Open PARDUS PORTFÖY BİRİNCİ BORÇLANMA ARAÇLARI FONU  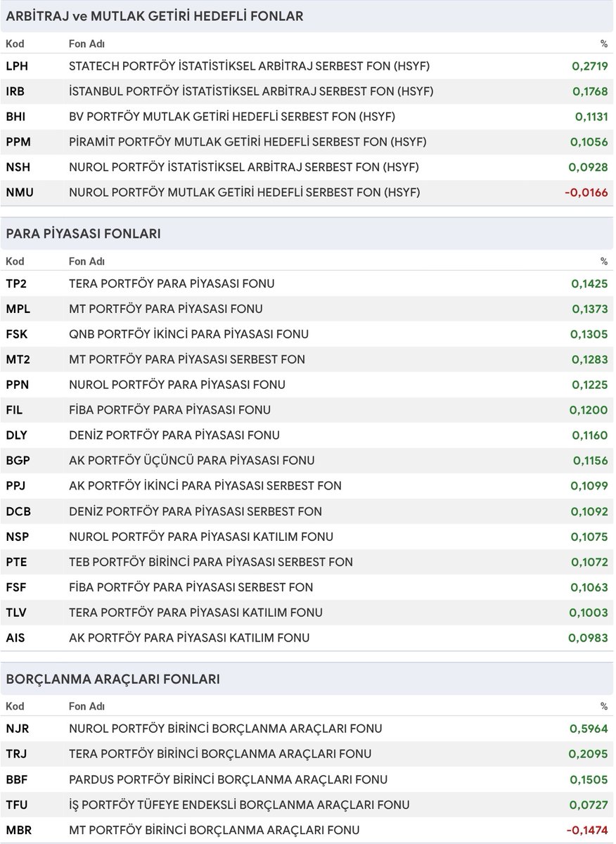tap(229, 779)
